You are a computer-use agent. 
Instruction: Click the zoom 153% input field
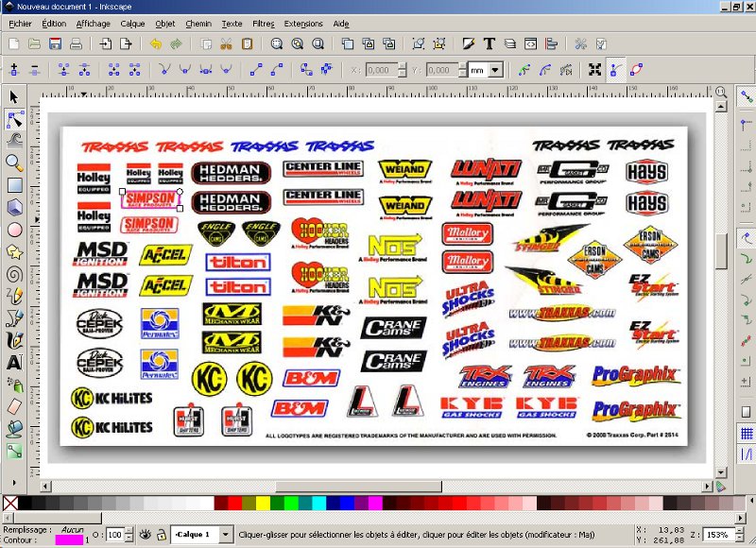[718, 535]
